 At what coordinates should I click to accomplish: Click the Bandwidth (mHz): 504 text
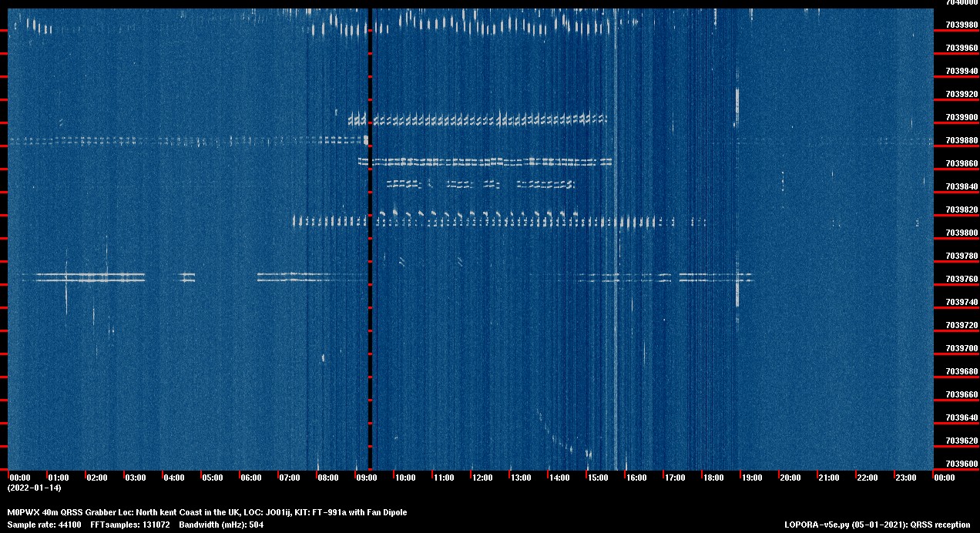(221, 525)
